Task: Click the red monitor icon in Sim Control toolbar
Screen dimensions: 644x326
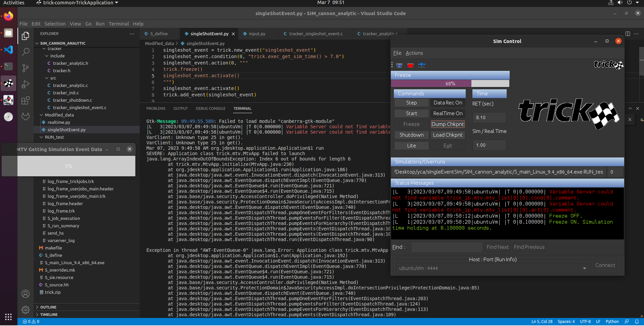Action: click(410, 65)
